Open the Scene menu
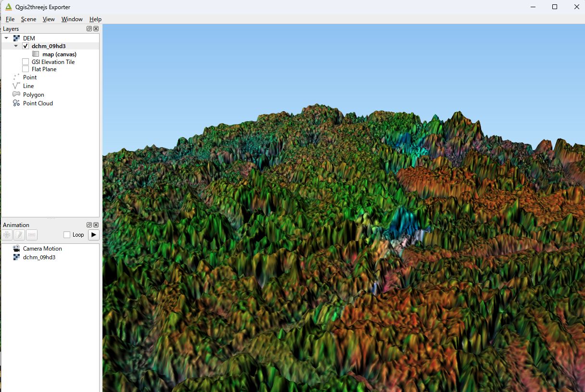585x392 pixels. [x=28, y=19]
